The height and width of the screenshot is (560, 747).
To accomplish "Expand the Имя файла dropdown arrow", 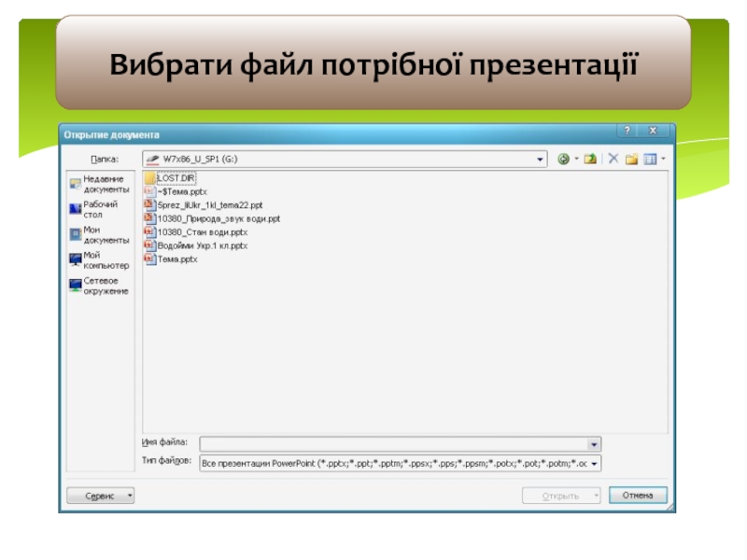I will [x=594, y=444].
